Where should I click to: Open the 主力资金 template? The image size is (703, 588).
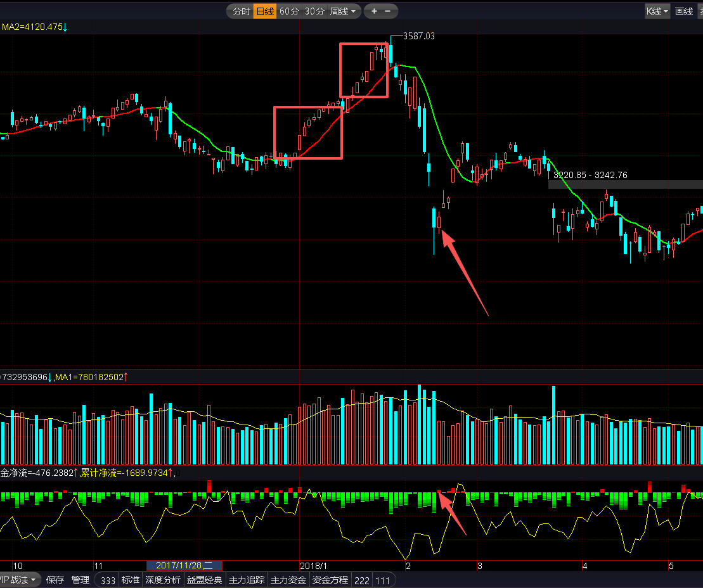pos(288,580)
